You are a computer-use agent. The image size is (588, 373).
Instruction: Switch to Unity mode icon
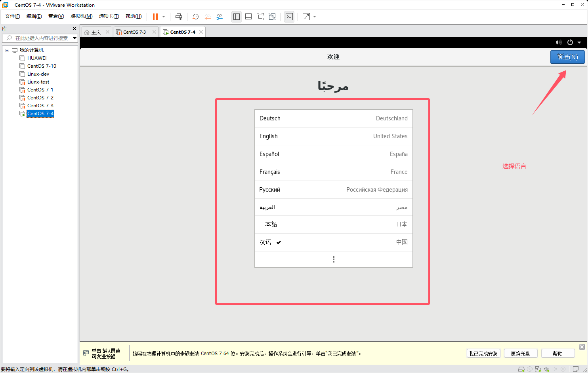pos(272,17)
